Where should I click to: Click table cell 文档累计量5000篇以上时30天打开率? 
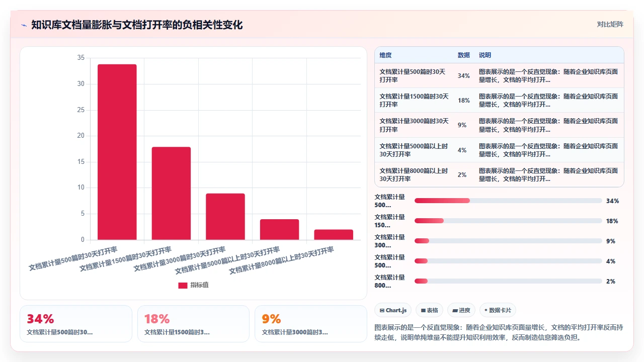pyautogui.click(x=414, y=150)
